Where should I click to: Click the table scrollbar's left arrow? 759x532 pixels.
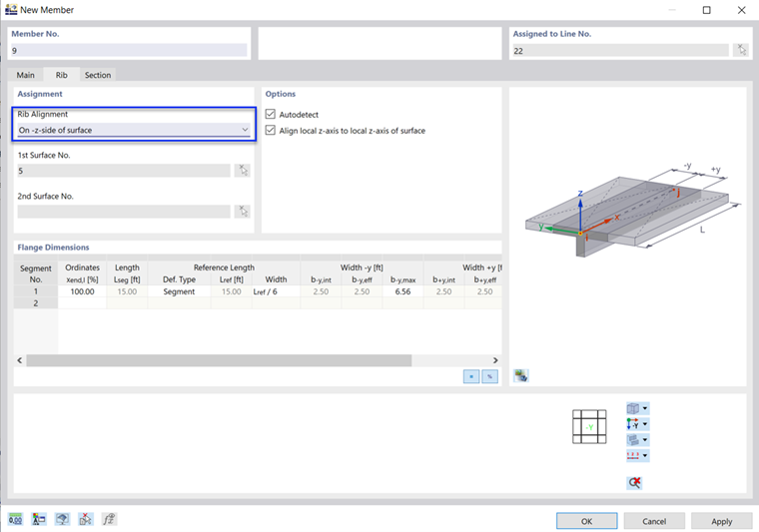pyautogui.click(x=20, y=360)
